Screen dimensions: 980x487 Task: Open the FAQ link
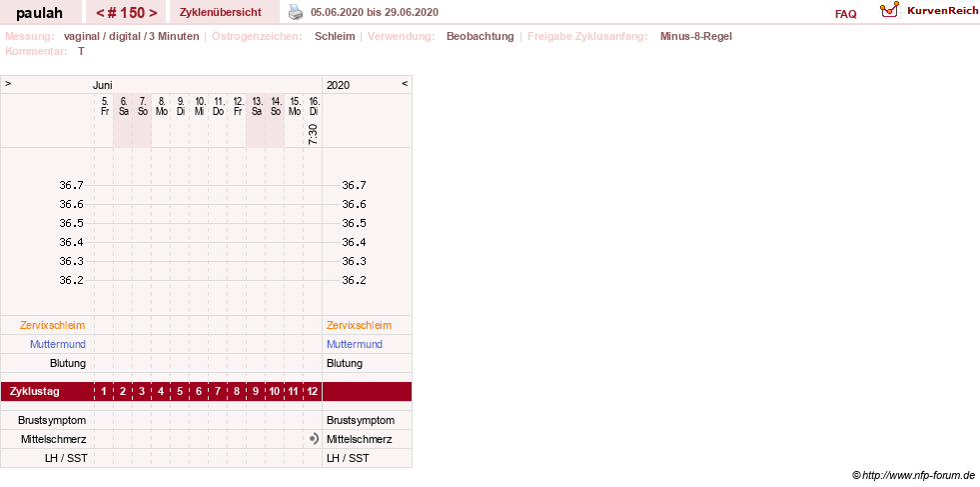coord(845,14)
